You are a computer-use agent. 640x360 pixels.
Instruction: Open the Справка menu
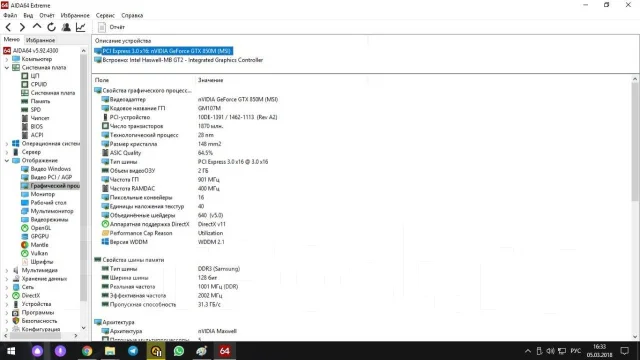[x=132, y=16]
